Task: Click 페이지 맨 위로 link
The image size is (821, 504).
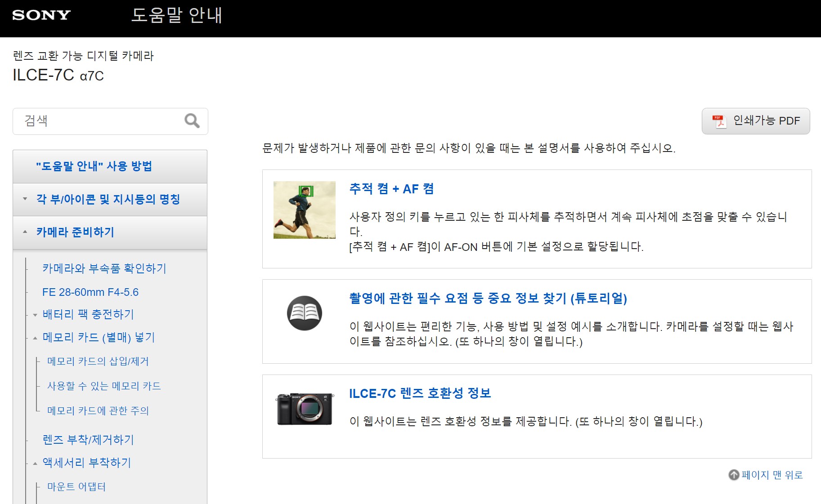Action: point(772,475)
